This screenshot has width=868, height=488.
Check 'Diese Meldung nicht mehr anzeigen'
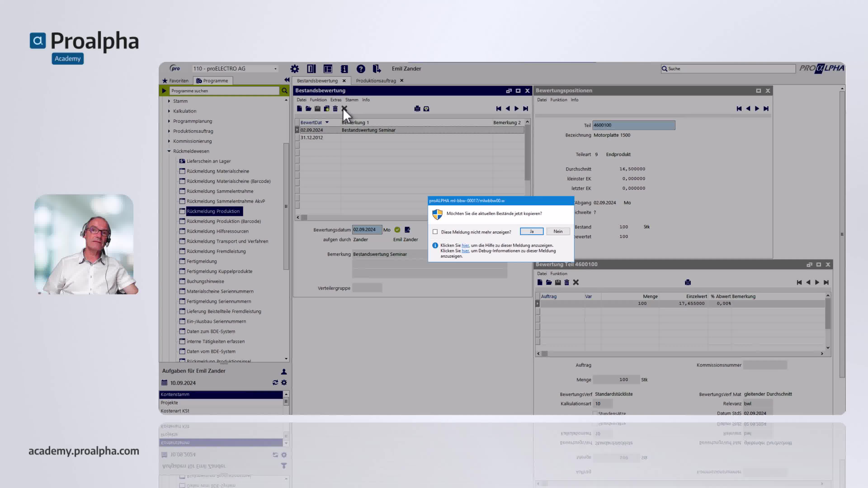coord(435,232)
